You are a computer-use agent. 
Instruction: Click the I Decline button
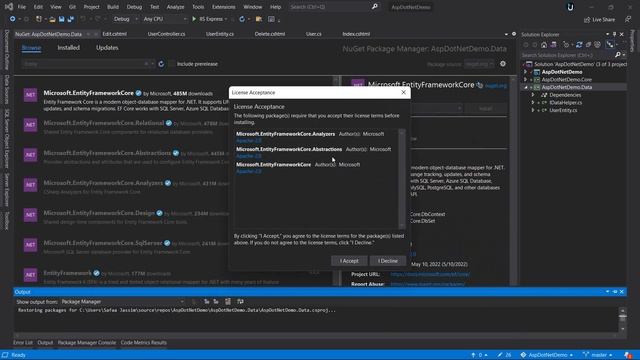(x=387, y=261)
